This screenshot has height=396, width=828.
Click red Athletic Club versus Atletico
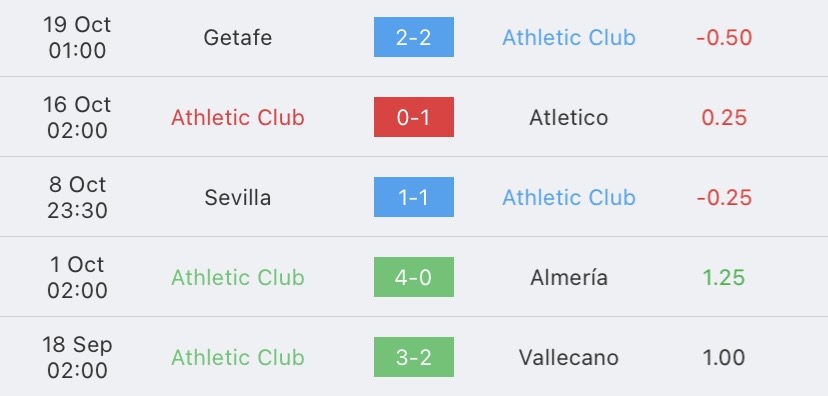click(238, 117)
